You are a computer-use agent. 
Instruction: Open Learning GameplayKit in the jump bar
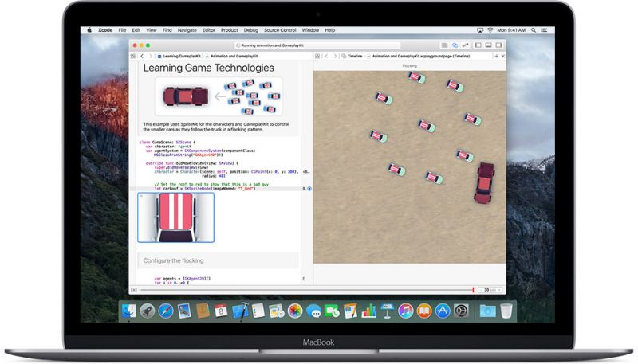coord(179,56)
